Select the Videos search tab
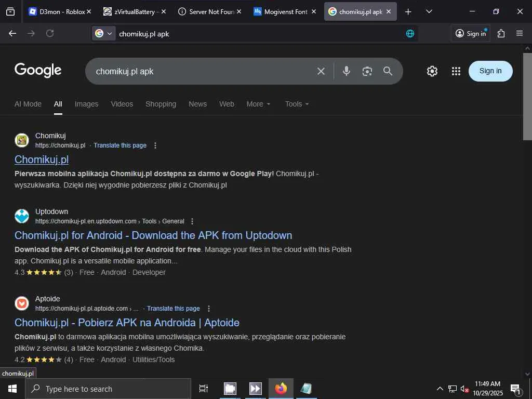Viewport: 532px width, 399px height. point(122,104)
